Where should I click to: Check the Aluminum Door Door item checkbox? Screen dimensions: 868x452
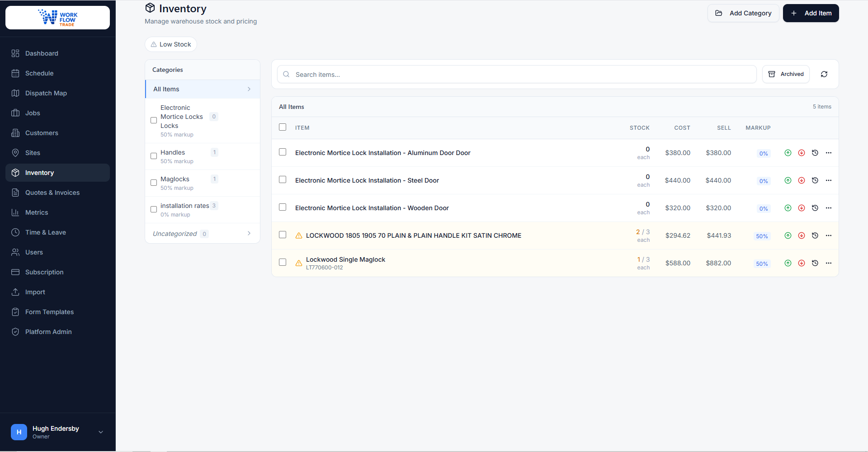[x=283, y=152]
